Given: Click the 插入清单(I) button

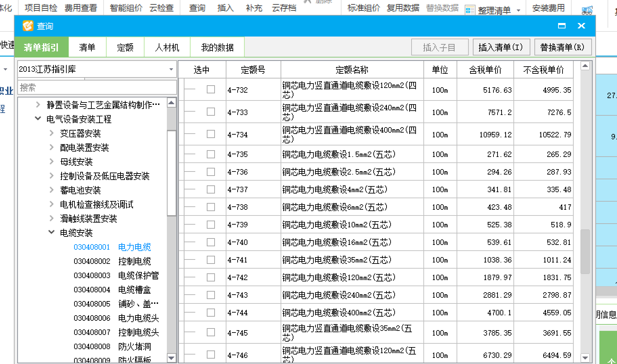Looking at the screenshot, I should (x=501, y=47).
